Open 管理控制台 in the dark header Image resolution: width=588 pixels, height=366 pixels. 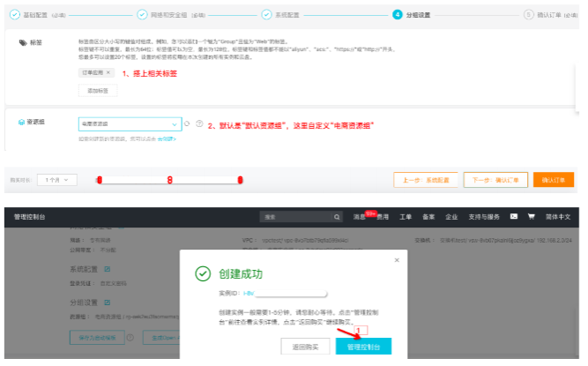pos(30,217)
